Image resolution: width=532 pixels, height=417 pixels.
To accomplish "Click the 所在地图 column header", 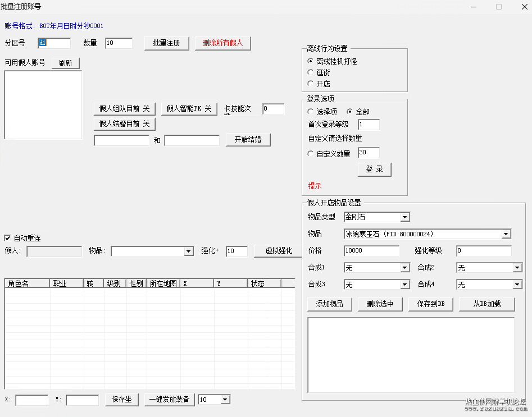I will point(163,283).
